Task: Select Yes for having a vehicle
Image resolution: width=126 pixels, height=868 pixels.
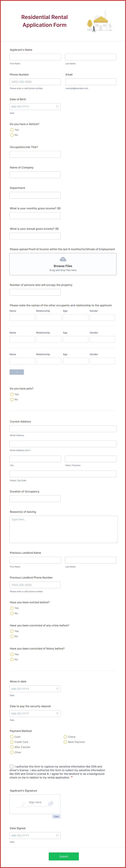Action: coord(12,130)
